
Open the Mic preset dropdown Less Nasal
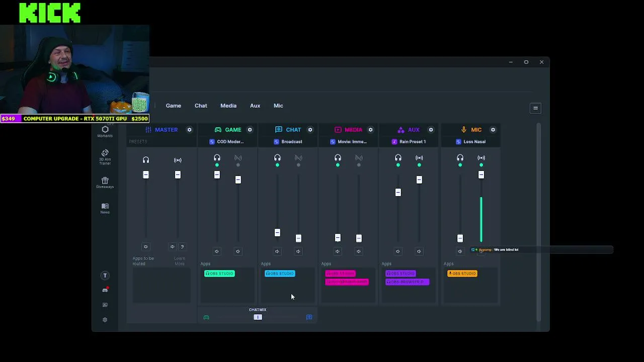point(470,142)
